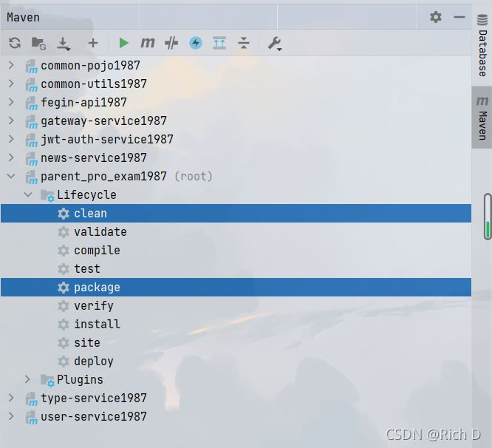The height and width of the screenshot is (448, 492).
Task: Toggle offline mode icon
Action: (x=171, y=43)
